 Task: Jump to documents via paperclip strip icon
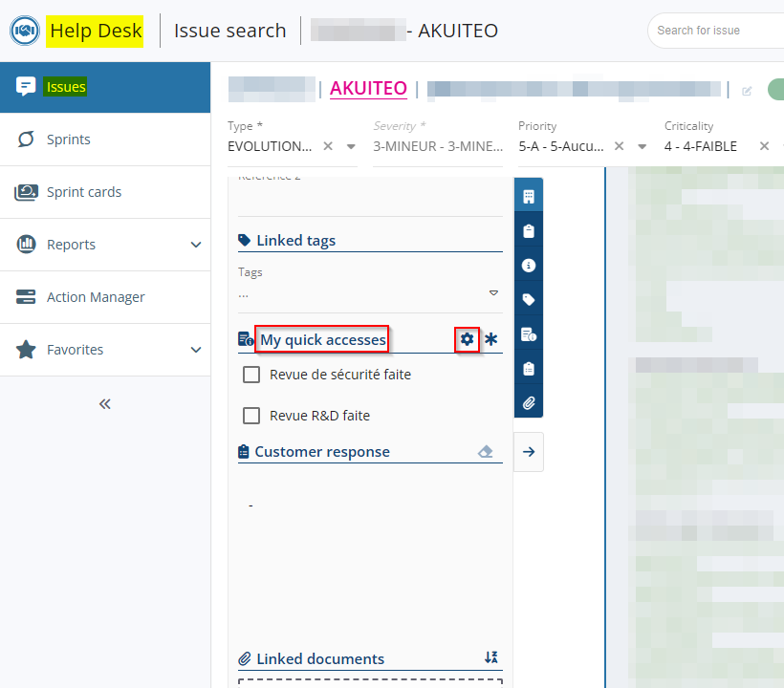529,402
